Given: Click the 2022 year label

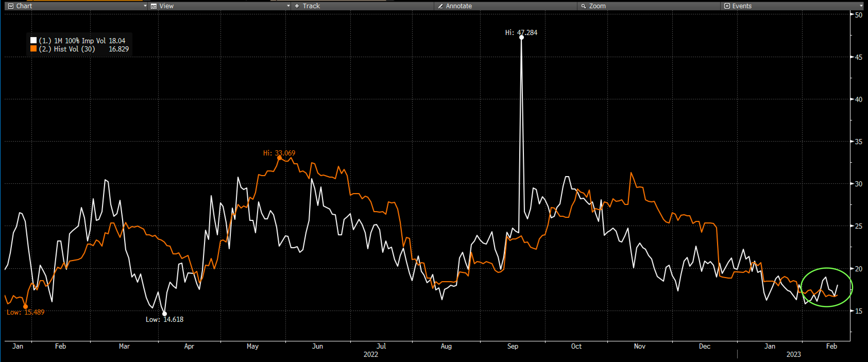Looking at the screenshot, I should pos(371,355).
